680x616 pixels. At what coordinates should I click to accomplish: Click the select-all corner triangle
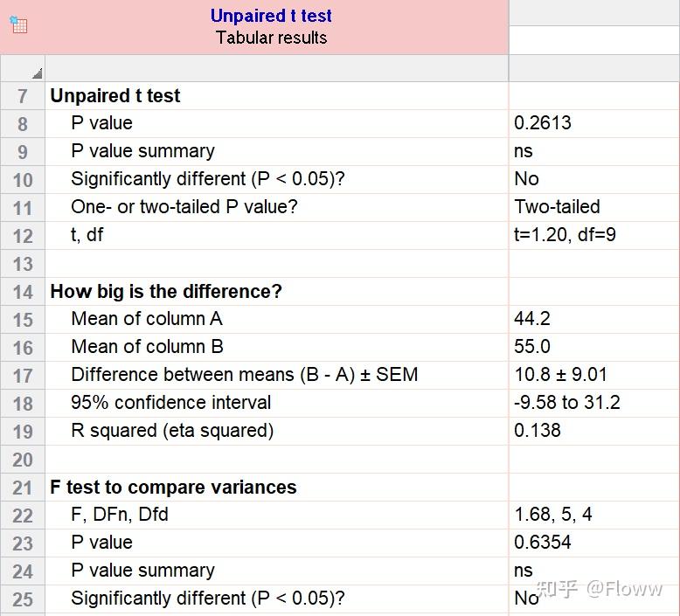(37, 73)
